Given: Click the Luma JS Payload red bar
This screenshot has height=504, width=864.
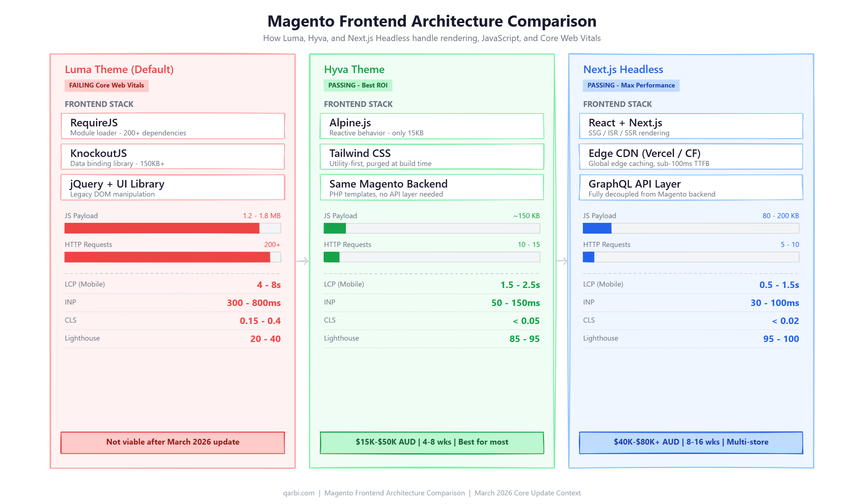Looking at the screenshot, I should [162, 228].
